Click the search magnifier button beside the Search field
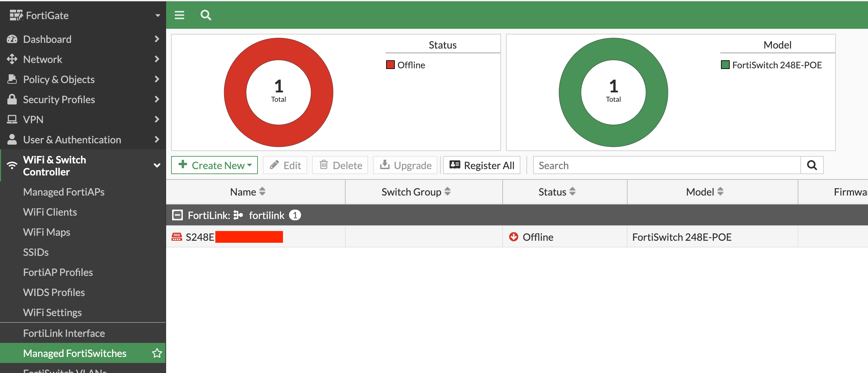This screenshot has width=868, height=373. click(x=812, y=165)
